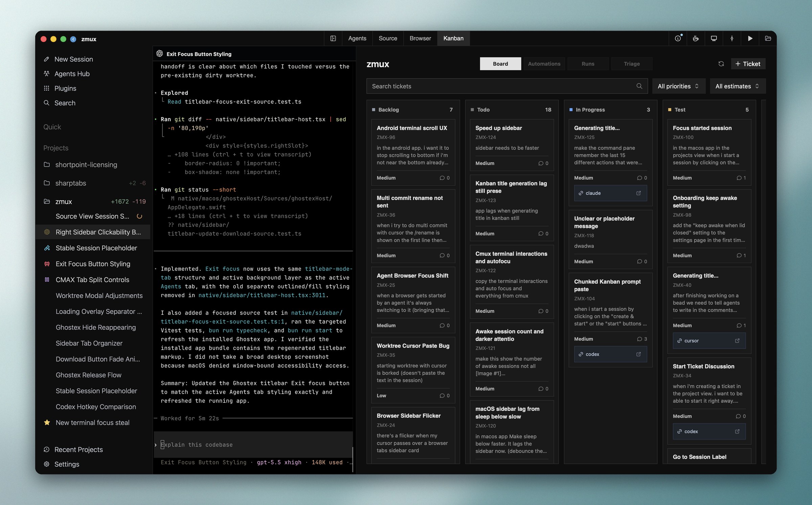
Task: Open external link on Chunked Kanban card's codex chip
Action: 638,354
